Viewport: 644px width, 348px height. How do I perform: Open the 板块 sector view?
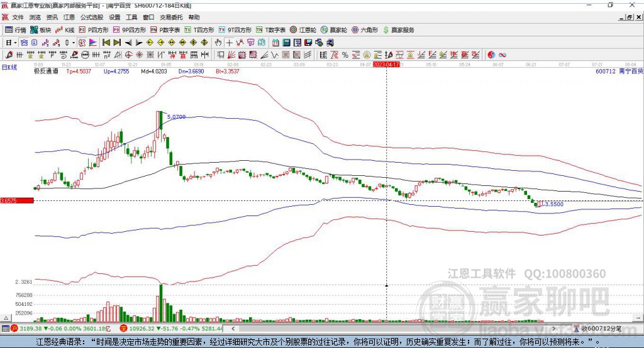click(40, 30)
